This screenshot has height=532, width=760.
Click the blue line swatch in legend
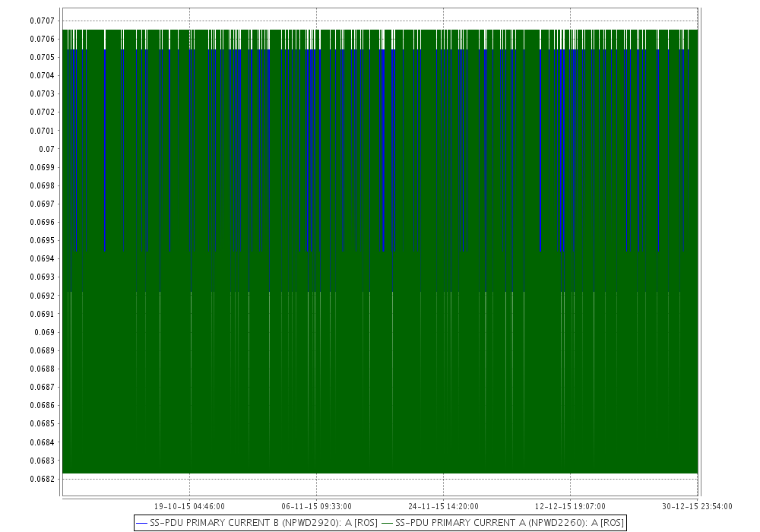pos(142,524)
